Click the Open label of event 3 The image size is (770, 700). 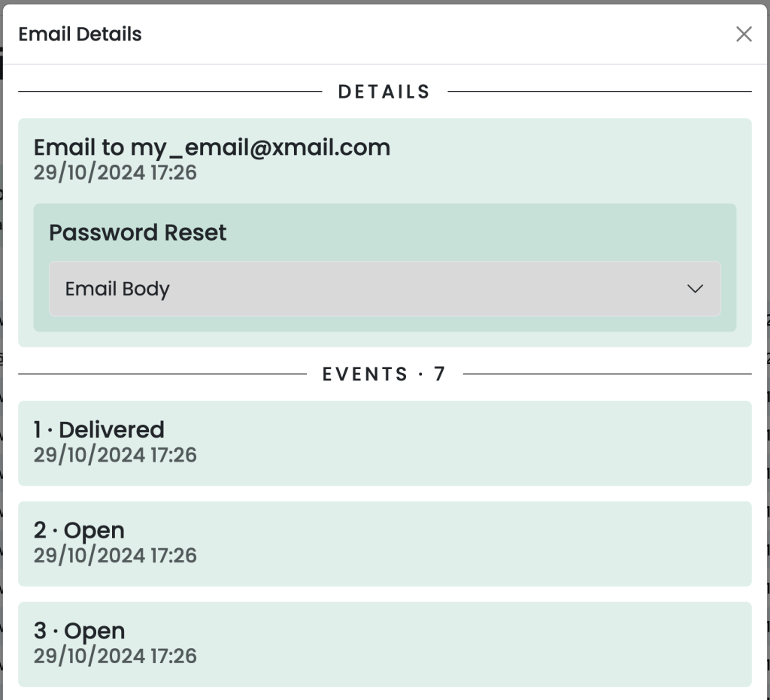tap(94, 632)
